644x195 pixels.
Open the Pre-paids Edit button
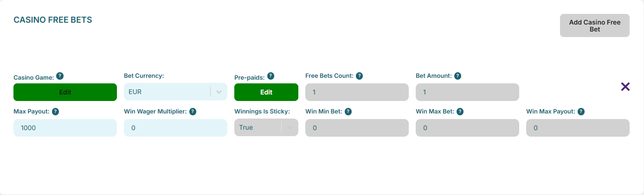266,92
